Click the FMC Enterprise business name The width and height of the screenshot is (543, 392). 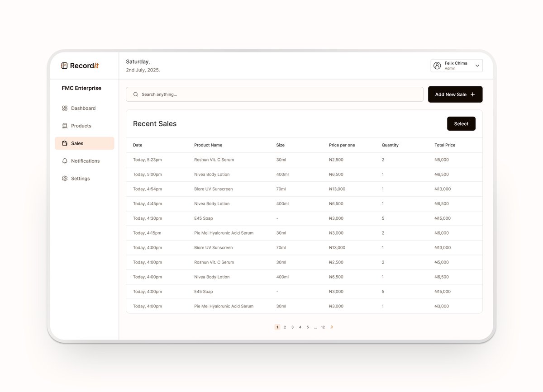(81, 88)
